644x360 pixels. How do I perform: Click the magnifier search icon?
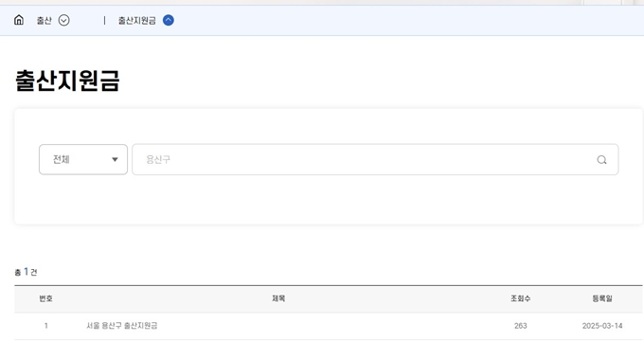pyautogui.click(x=601, y=160)
